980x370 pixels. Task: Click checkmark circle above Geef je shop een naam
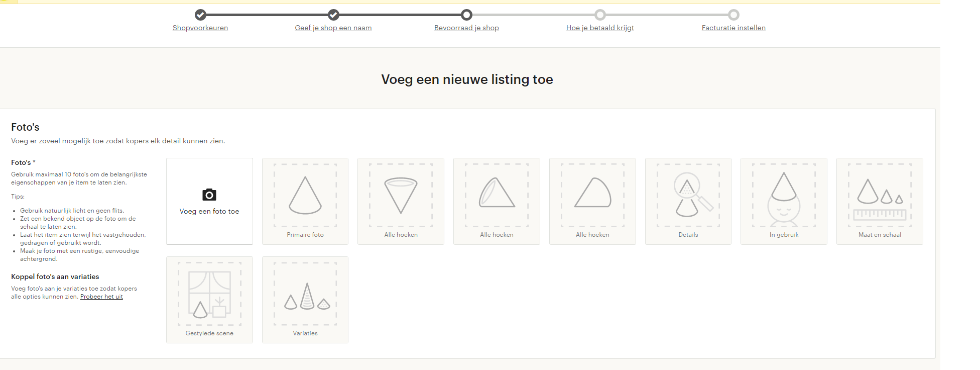(x=333, y=15)
